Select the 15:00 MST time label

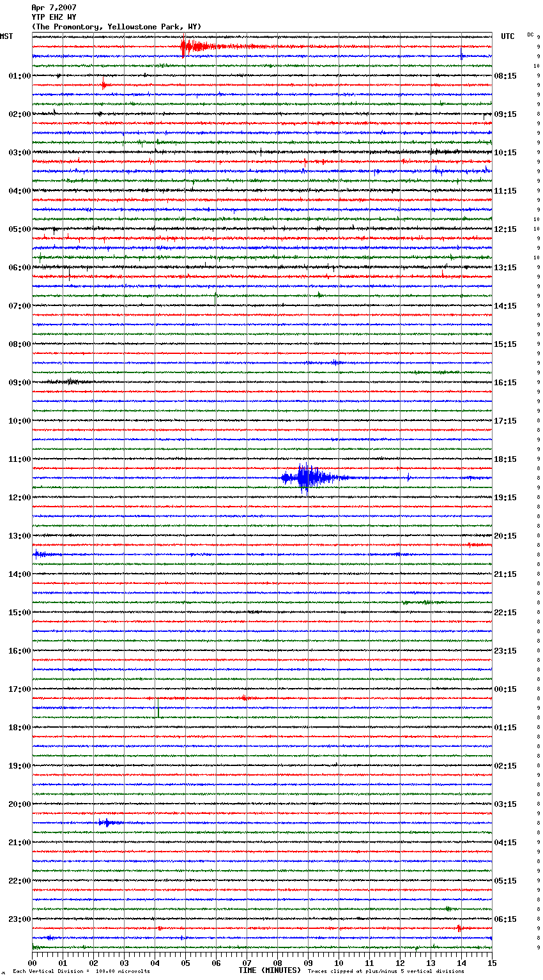20,613
